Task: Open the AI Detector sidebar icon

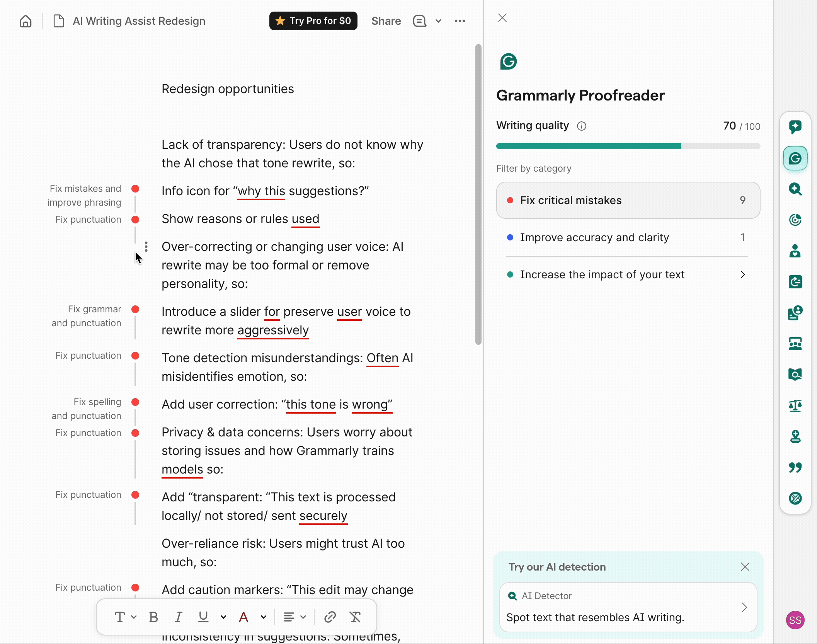Action: tap(795, 189)
